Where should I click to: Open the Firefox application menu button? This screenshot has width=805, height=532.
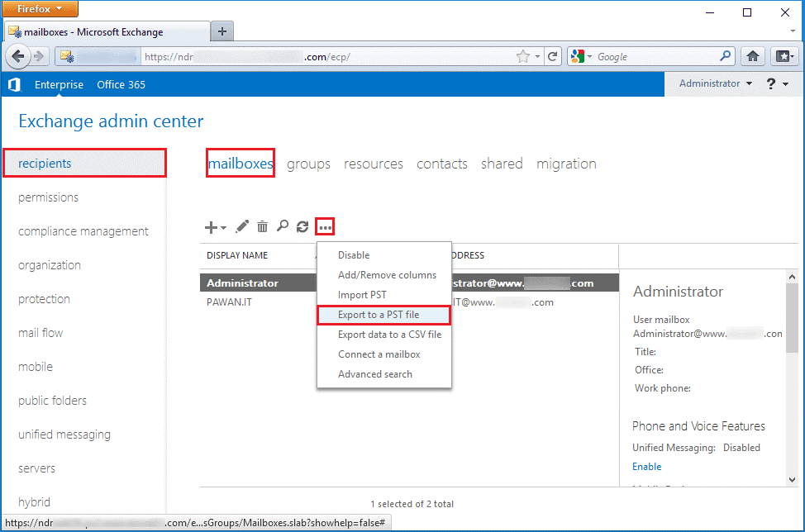[40, 9]
